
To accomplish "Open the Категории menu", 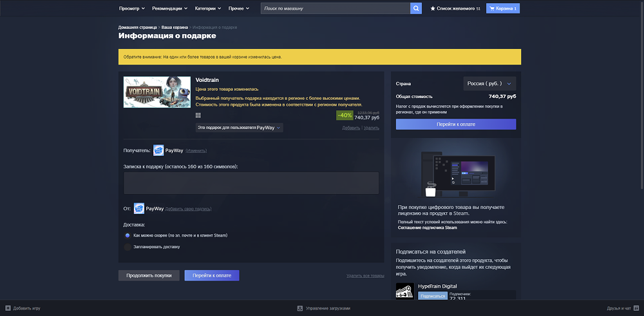I will 208,8.
